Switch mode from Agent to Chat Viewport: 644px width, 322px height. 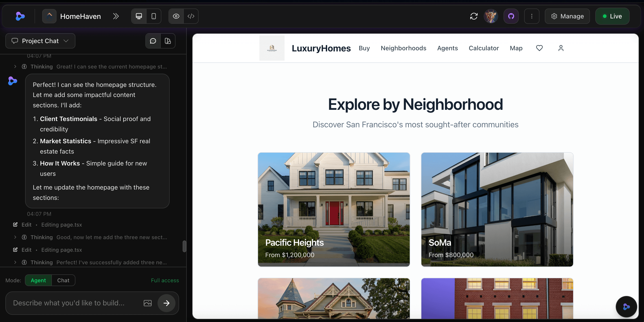pos(63,280)
